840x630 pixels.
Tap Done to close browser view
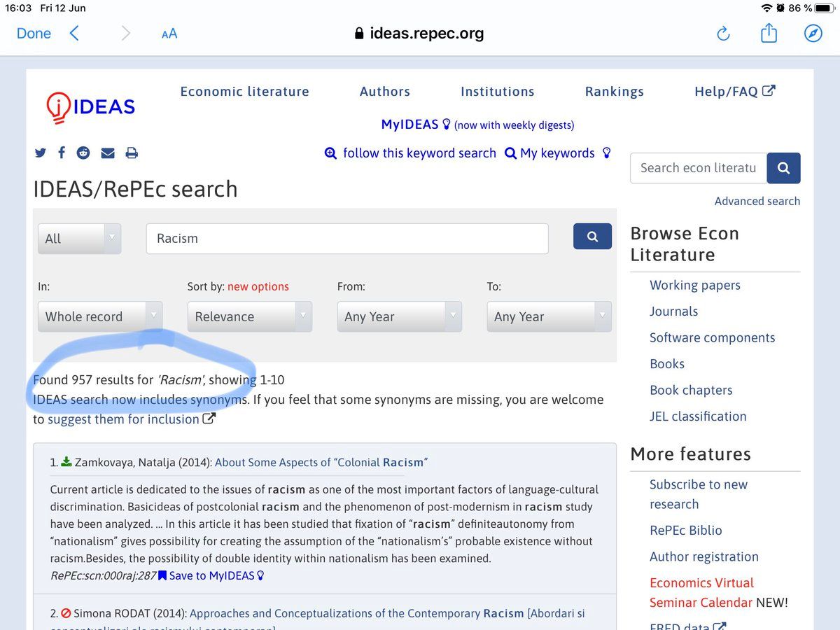point(34,33)
